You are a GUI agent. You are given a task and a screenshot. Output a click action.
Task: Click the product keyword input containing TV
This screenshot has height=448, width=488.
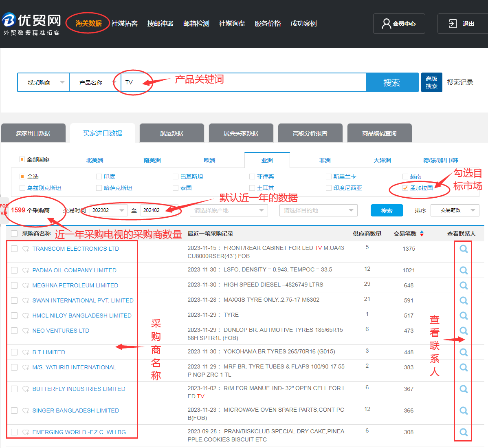point(244,83)
